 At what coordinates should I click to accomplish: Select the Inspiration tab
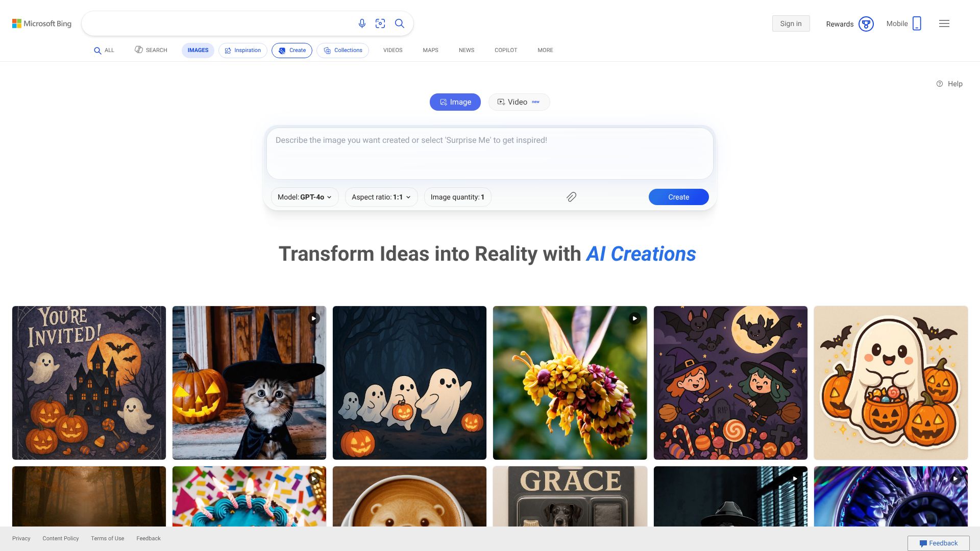(243, 51)
